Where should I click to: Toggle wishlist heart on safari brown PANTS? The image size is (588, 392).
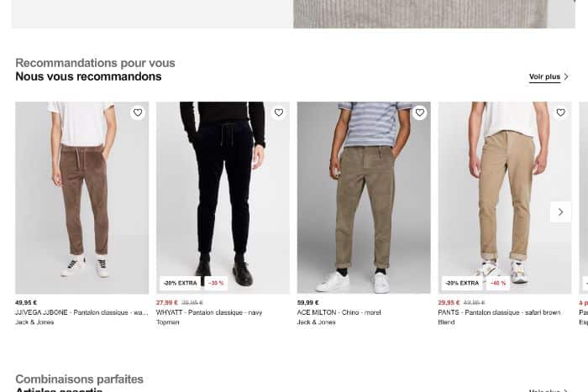pos(560,112)
